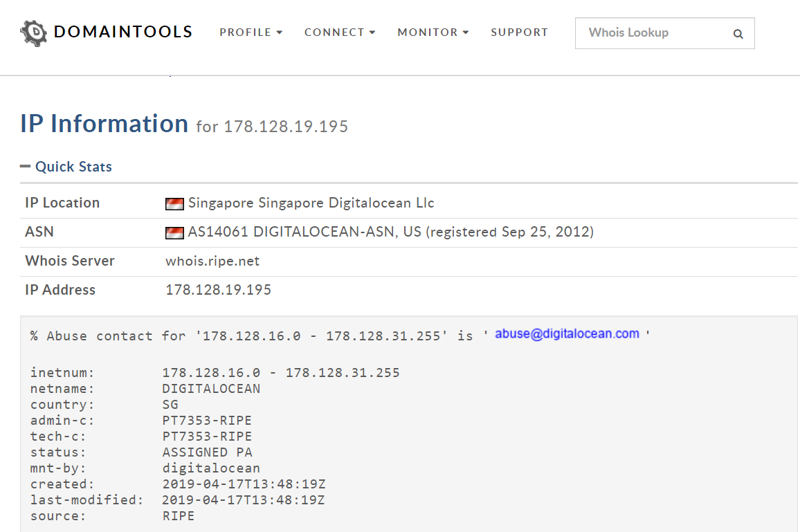Expand the CONNECT dropdown menu
The height and width of the screenshot is (532, 800).
339,33
